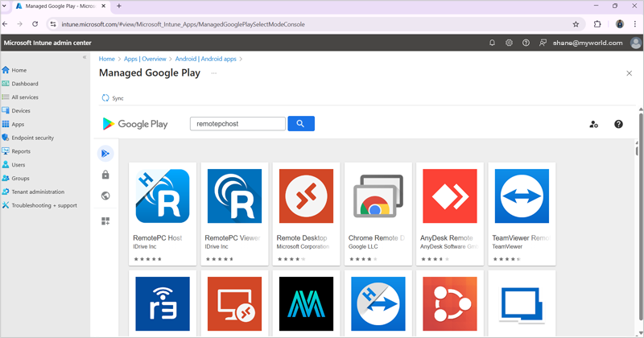Select the Private apps lock icon
The height and width of the screenshot is (338, 644).
point(105,175)
